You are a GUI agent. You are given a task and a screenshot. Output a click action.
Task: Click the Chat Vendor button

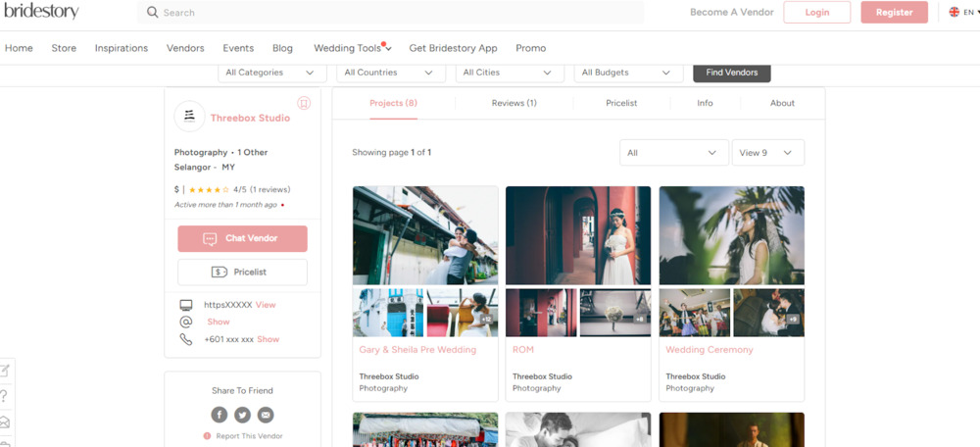242,239
